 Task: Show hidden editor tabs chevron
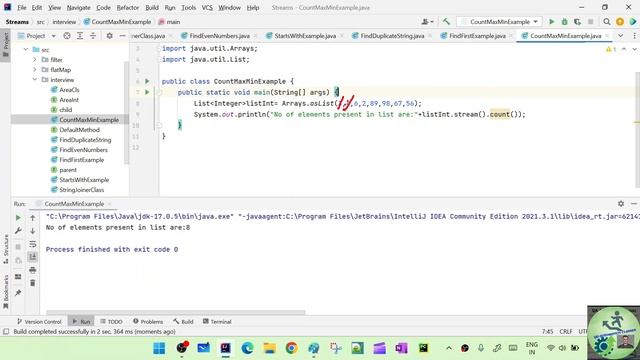coord(620,36)
